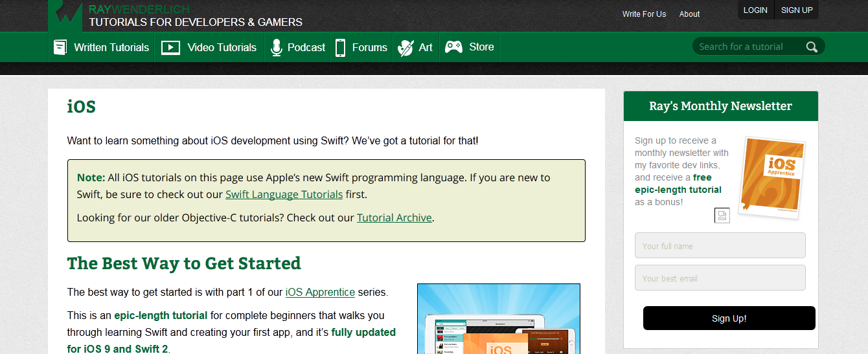
Task: Follow the Swift Language Tutorials link
Action: click(284, 194)
